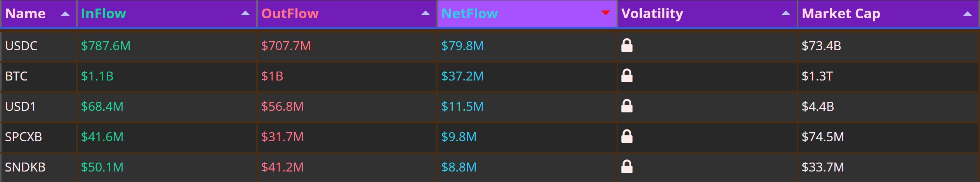Screen dimensions: 980x182
Task: Open the BTC asset name
Action: coord(16,76)
